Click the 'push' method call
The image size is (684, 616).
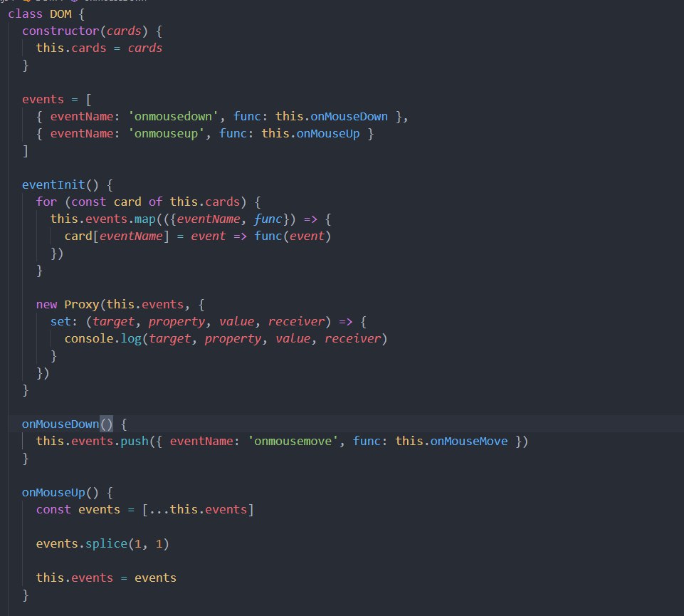point(135,441)
